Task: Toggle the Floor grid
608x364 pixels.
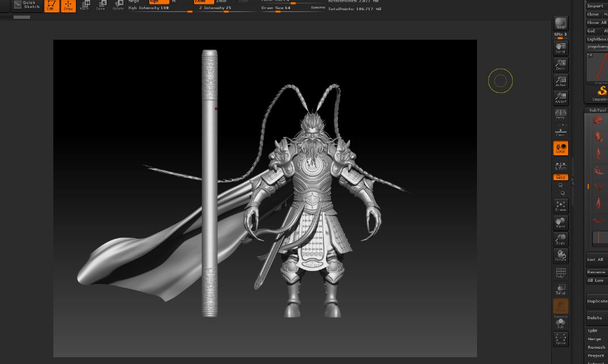Action: click(x=561, y=131)
